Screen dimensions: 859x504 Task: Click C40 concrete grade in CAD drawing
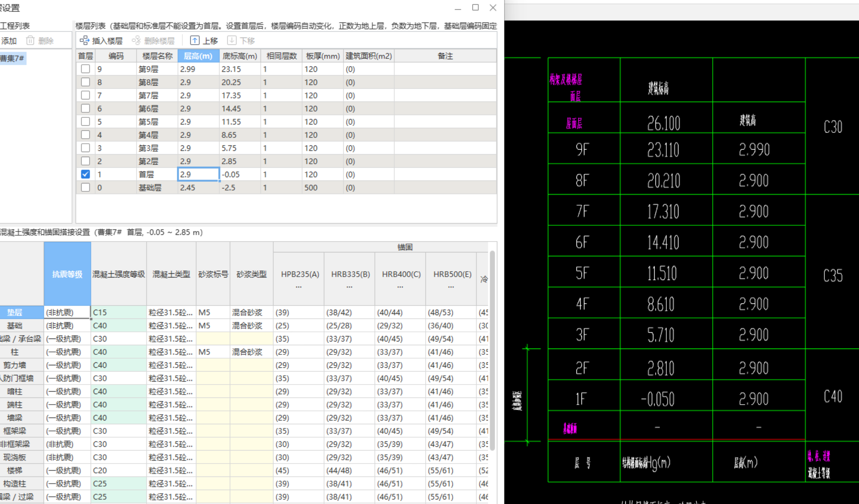(x=833, y=396)
